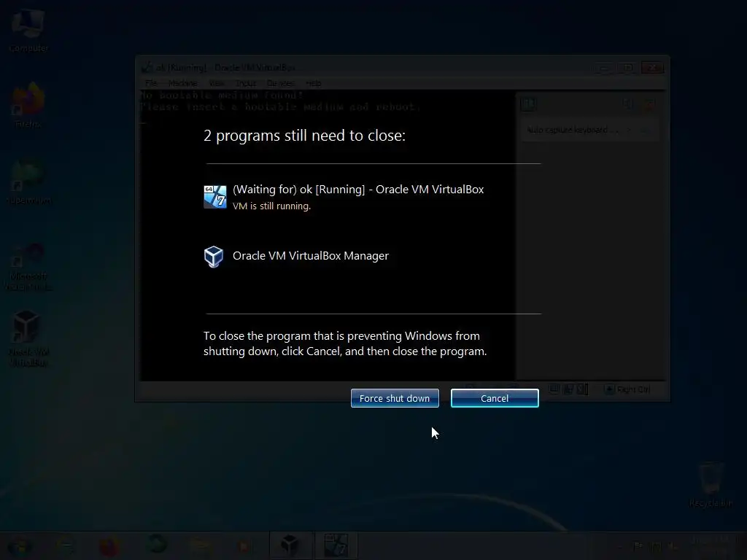This screenshot has height=560, width=747.
Task: Click the Firefox icon on the taskbar
Action: (x=109, y=546)
